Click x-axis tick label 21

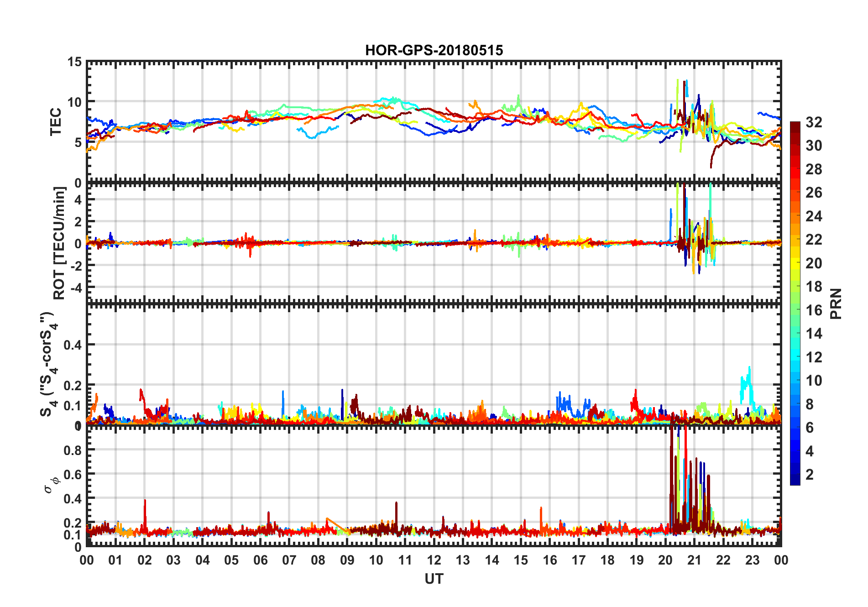point(695,560)
